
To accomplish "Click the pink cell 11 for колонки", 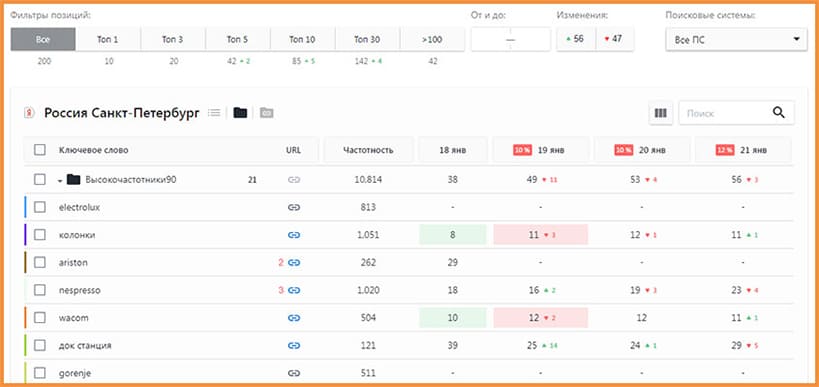I will 541,235.
